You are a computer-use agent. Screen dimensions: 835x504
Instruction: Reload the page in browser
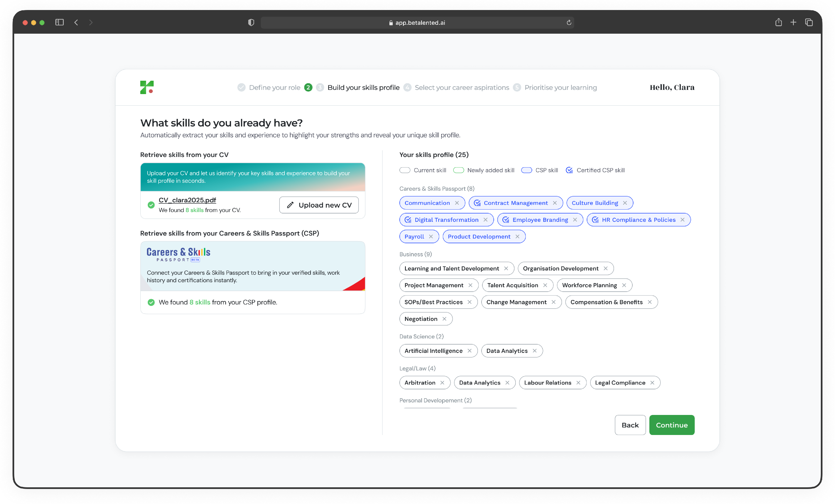(569, 22)
